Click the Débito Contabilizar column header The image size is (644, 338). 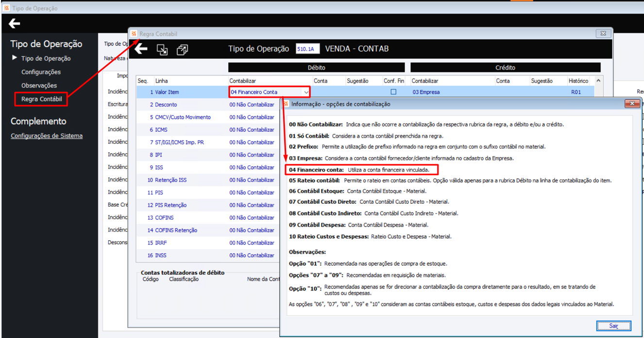point(243,81)
